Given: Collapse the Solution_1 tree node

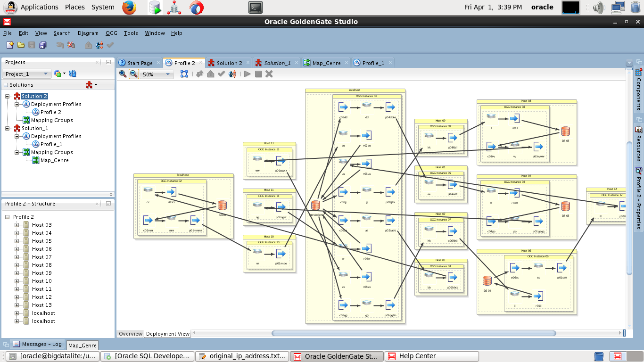Looking at the screenshot, I should tap(8, 128).
